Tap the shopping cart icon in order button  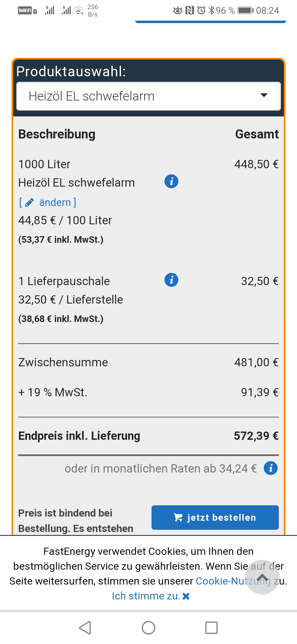(178, 518)
